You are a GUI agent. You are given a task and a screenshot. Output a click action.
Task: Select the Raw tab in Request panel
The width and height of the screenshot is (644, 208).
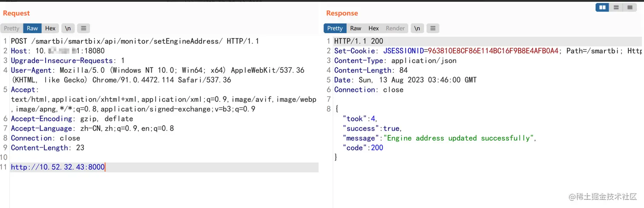coord(32,28)
